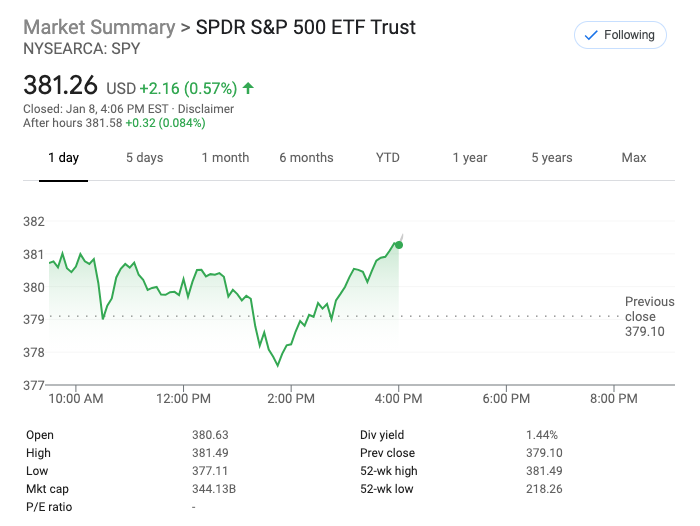Show the 1 month chart range

click(x=225, y=158)
